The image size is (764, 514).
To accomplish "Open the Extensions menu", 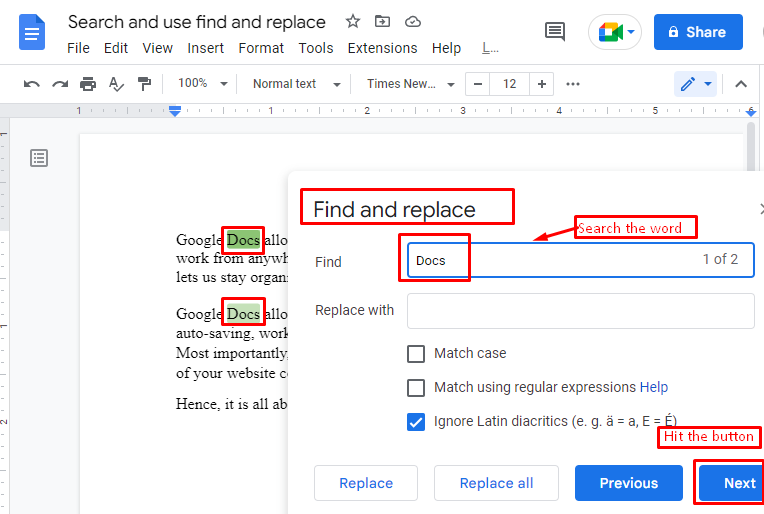I will (x=382, y=48).
